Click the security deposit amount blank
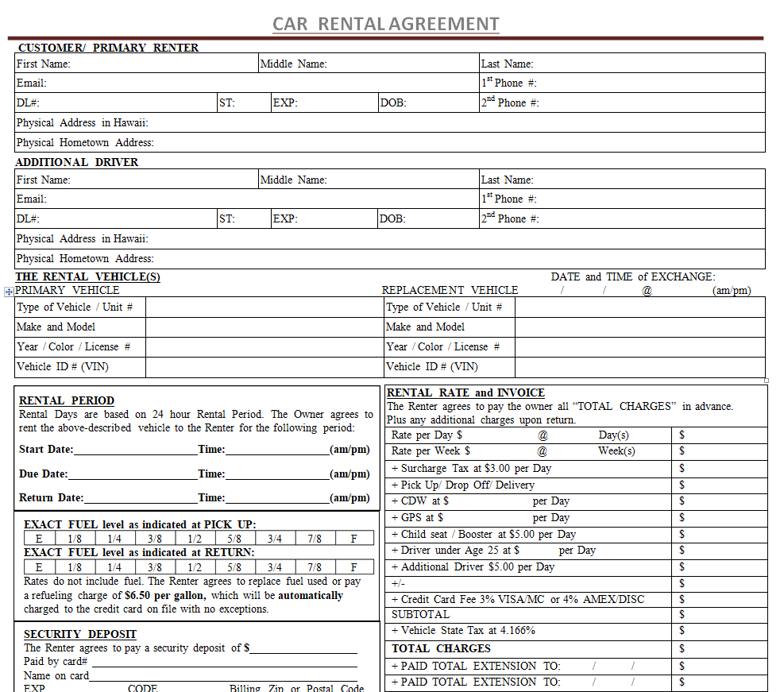 [x=303, y=648]
